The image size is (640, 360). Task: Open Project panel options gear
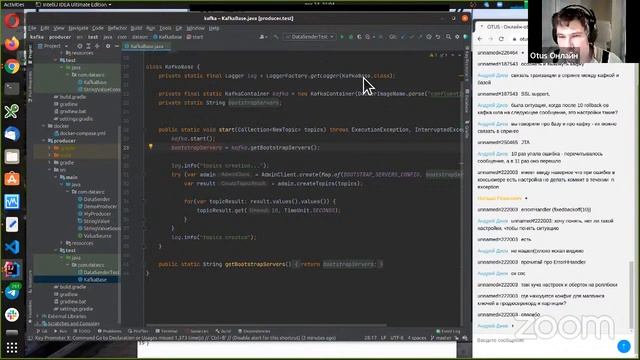tap(108, 46)
